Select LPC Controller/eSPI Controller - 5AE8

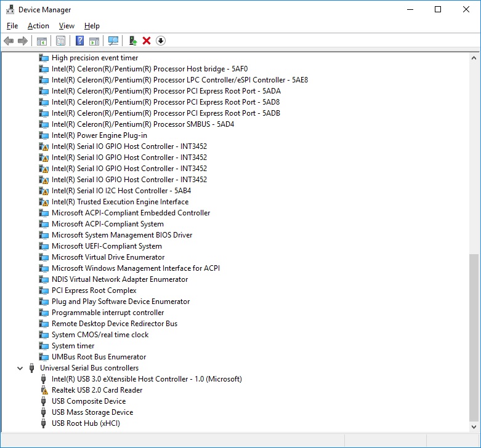(180, 80)
